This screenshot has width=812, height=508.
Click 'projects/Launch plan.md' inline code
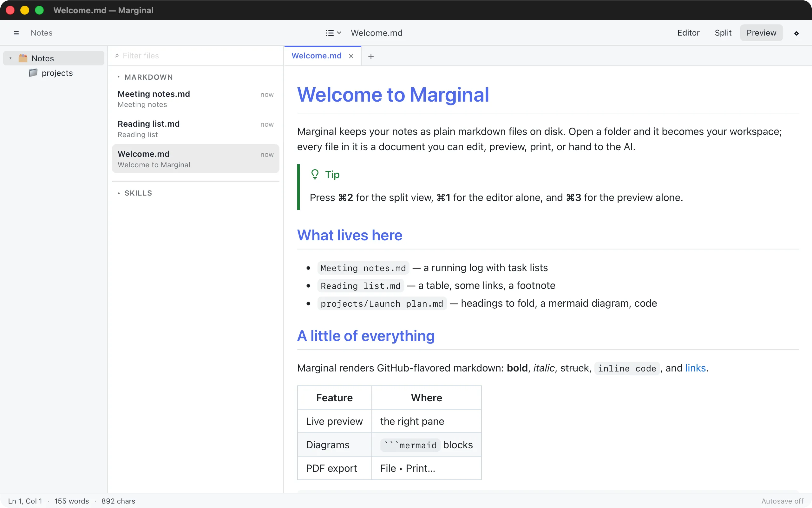coord(382,304)
